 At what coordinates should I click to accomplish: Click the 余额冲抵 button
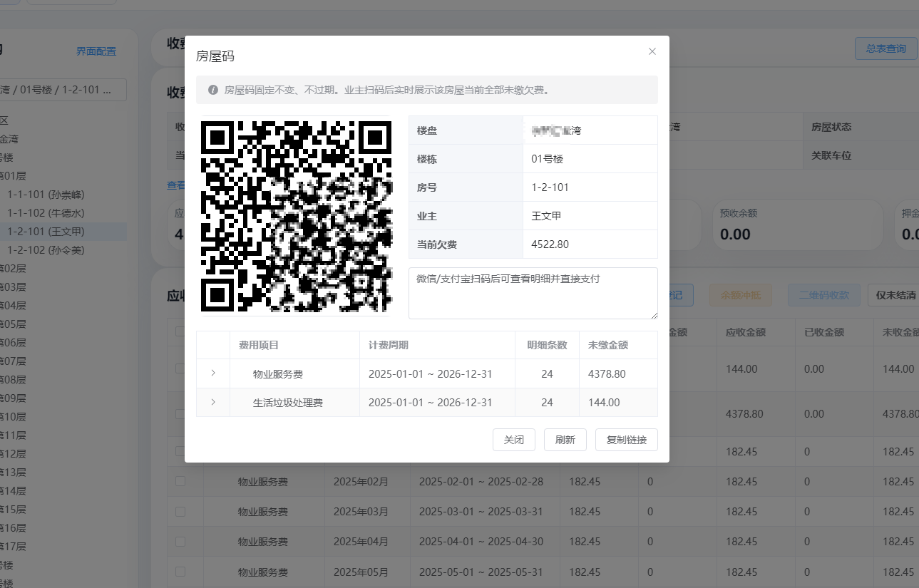(741, 295)
